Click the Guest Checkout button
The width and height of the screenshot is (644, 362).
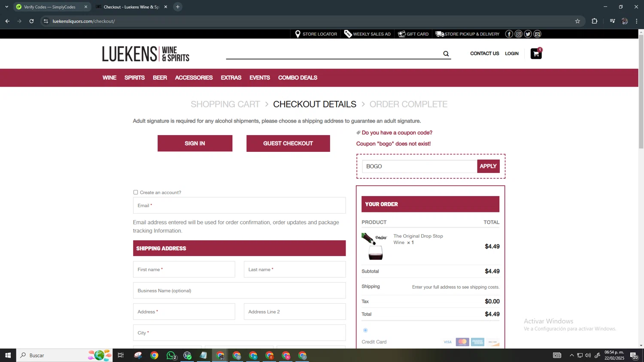pos(288,143)
